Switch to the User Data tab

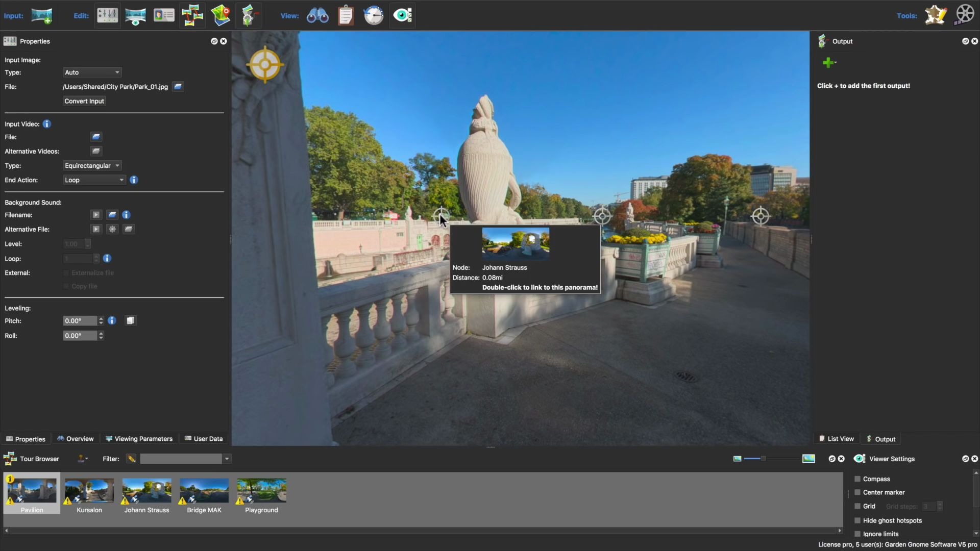(x=204, y=439)
